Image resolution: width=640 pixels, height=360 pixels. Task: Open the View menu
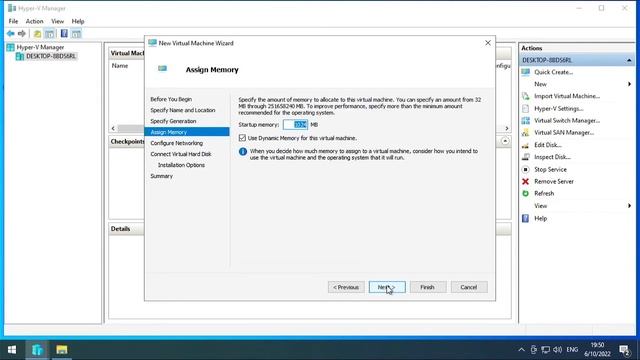58,21
